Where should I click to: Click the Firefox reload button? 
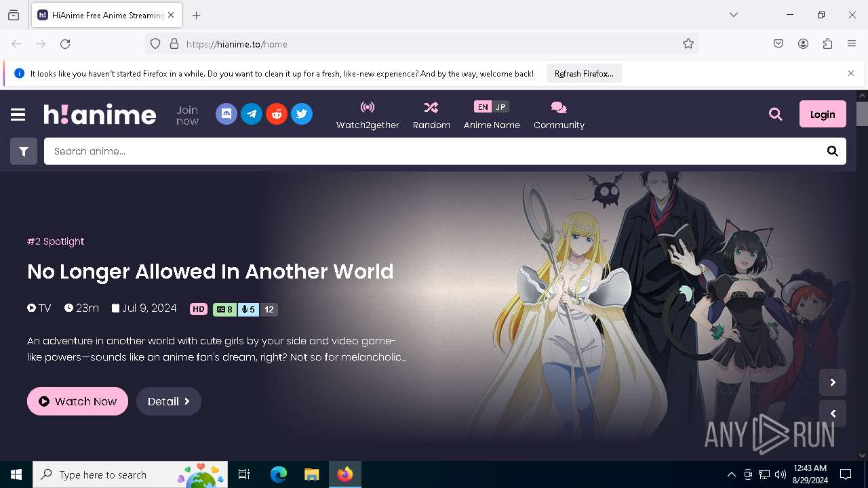click(65, 44)
